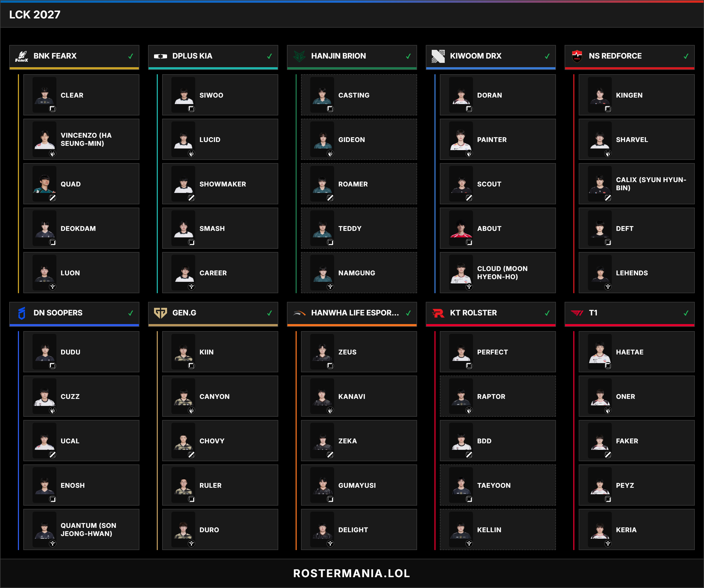Open About's player portrait
The image size is (704, 588).
461,228
